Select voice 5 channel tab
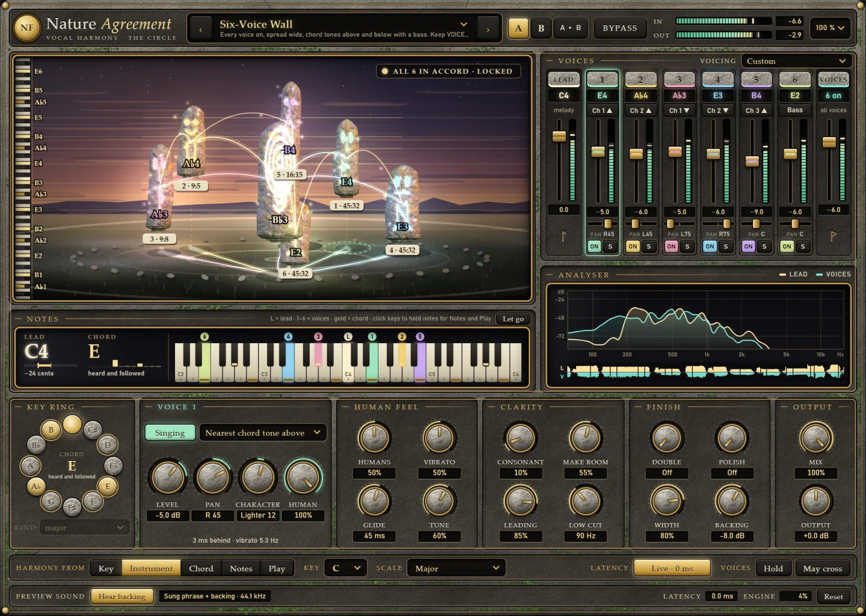The image size is (866, 616). point(756,79)
